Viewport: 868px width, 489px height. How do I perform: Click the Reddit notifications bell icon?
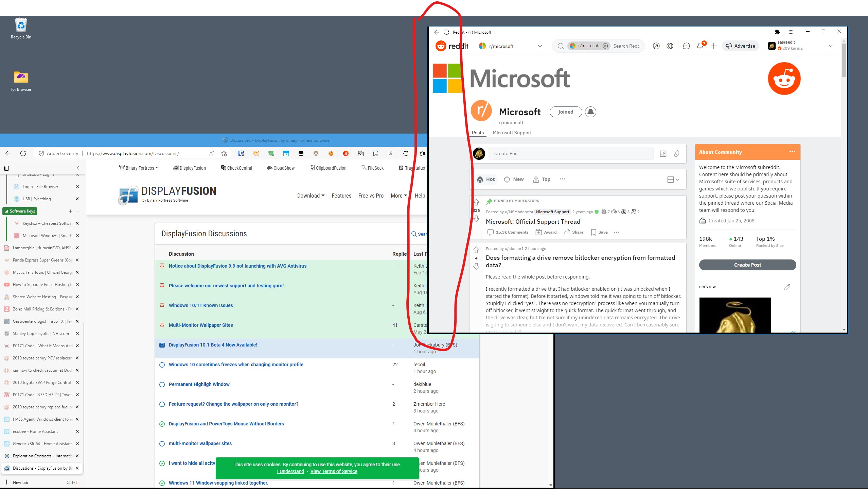[700, 46]
